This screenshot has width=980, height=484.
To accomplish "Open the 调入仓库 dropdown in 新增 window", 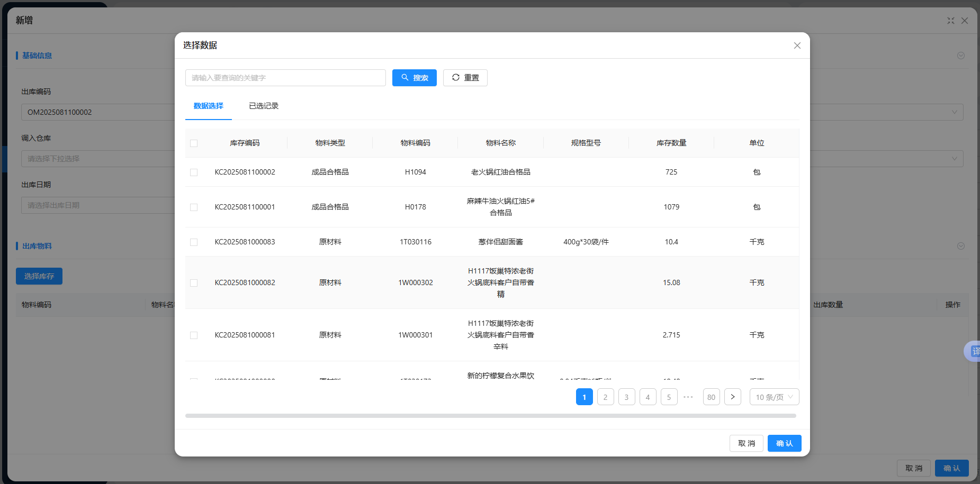I will [98, 159].
